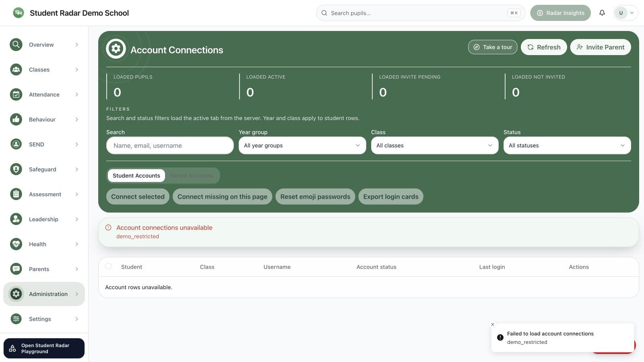644x362 pixels.
Task: Click the Search pupils field
Action: 421,13
